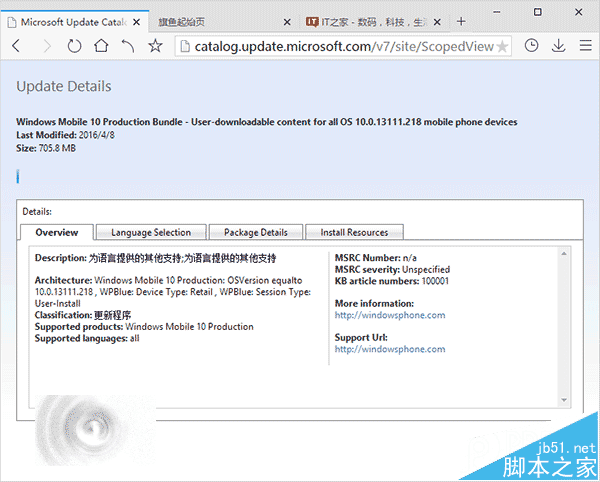Switch to the 旗鱼起始页 tab

[x=224, y=22]
